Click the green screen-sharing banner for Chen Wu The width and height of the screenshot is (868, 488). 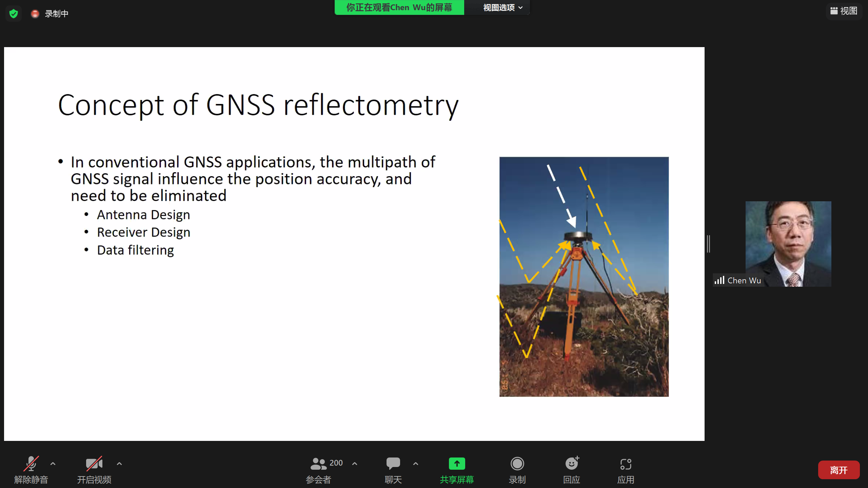click(399, 7)
